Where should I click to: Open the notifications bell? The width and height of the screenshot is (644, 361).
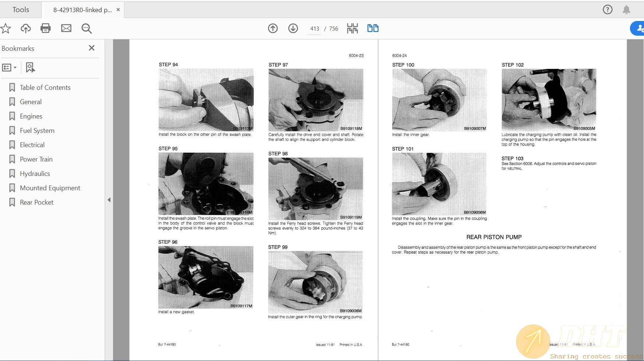click(x=626, y=10)
